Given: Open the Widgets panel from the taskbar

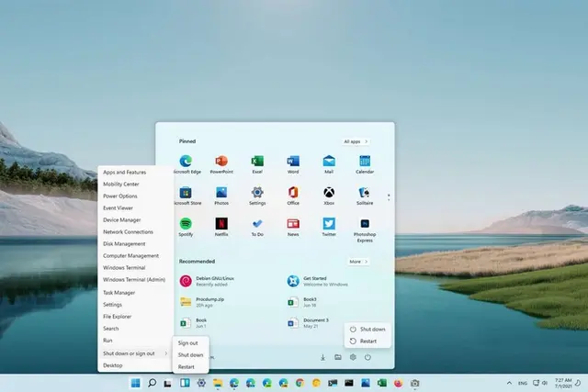Looking at the screenshot, I should click(185, 383).
